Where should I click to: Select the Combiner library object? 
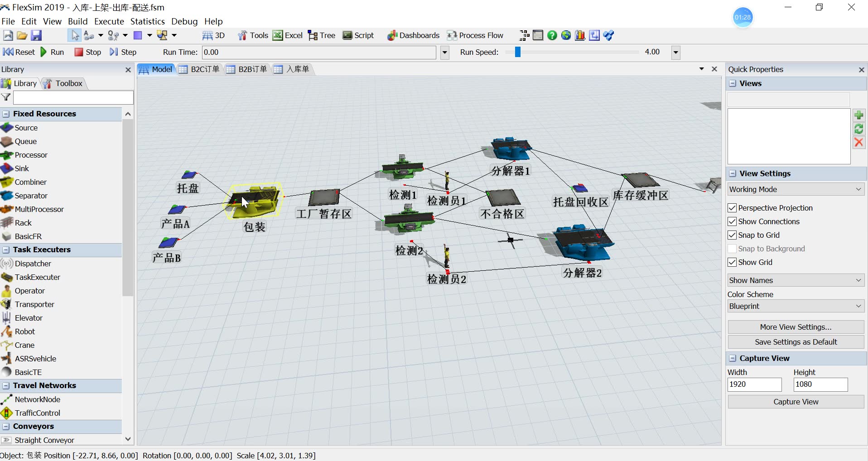point(30,182)
